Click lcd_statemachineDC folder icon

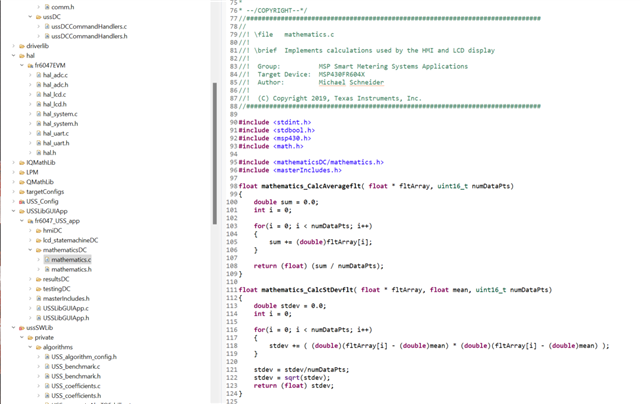coord(39,240)
